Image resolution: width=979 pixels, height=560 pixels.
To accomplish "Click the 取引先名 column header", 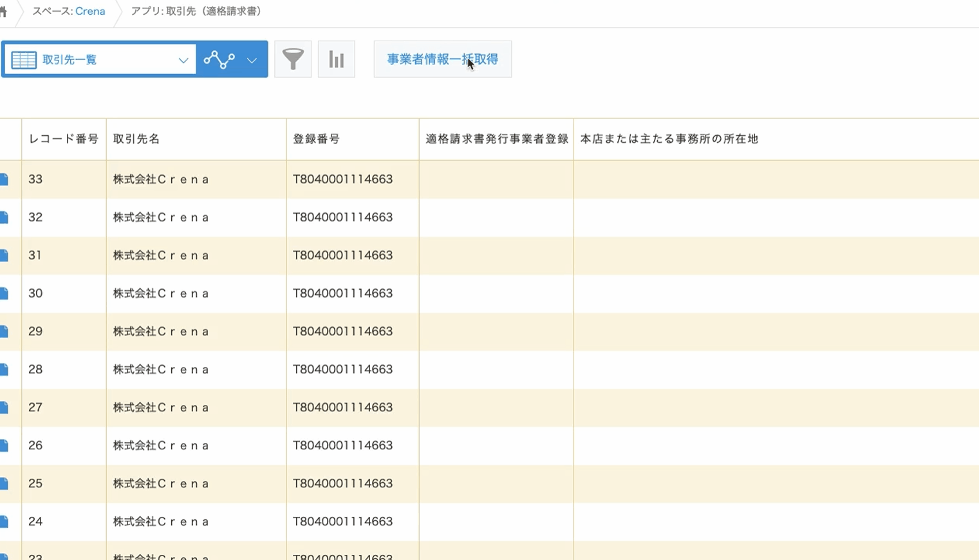I will pos(136,139).
